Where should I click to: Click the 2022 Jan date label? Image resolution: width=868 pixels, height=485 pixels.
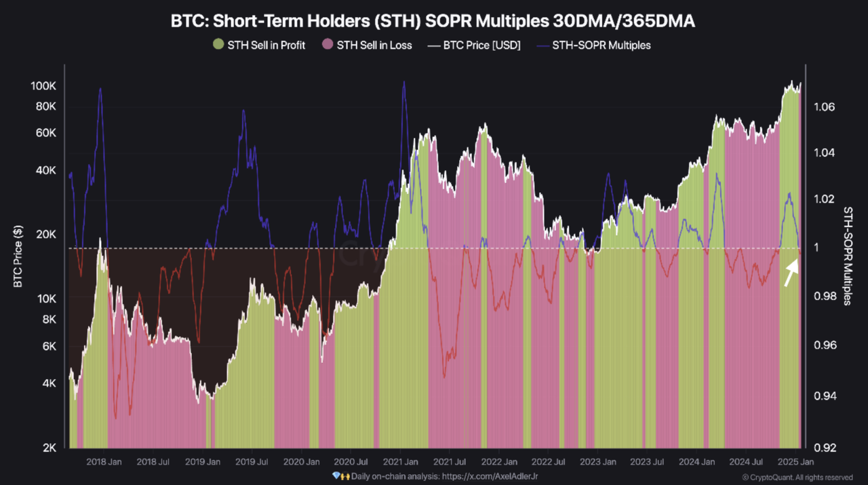click(x=499, y=462)
